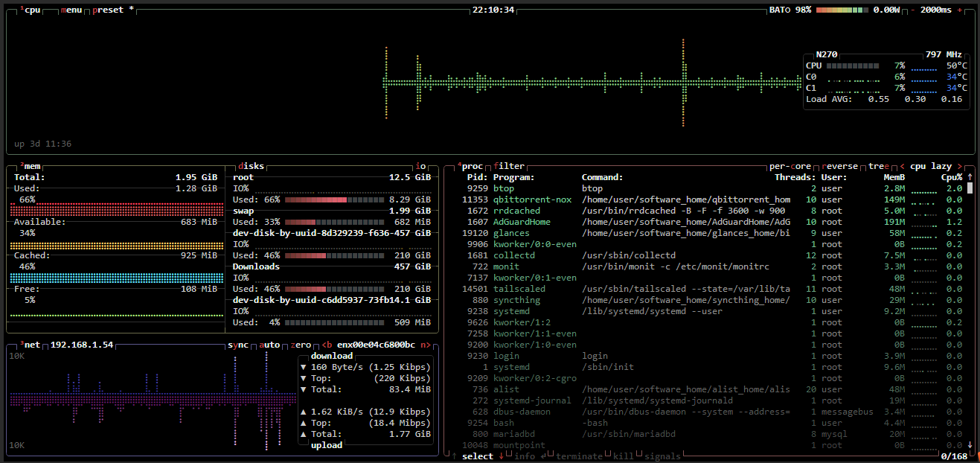Reset net totals with zero
This screenshot has width=980, height=463.
pos(301,345)
